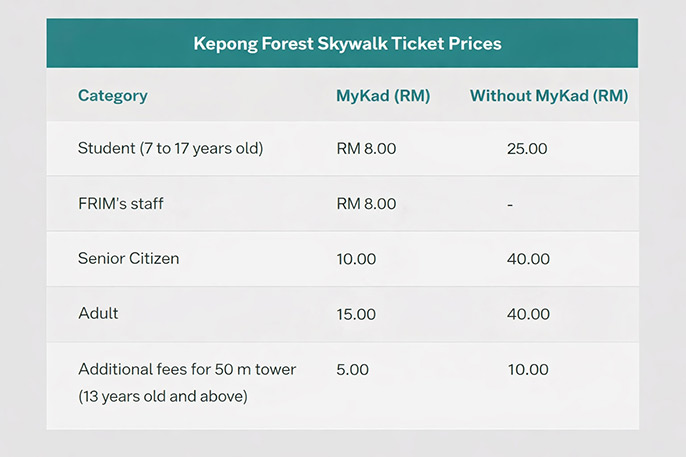Click the dash in the FRIM's staff row
The height and width of the screenshot is (457, 686).
pos(510,204)
